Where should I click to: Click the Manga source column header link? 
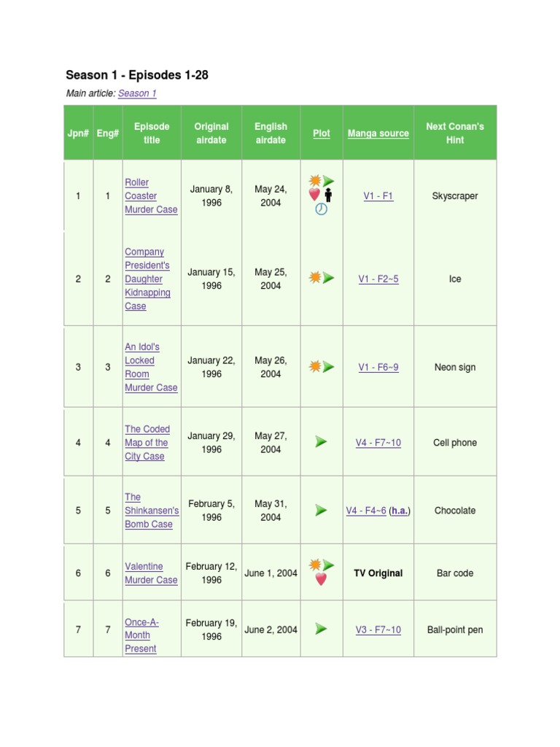(378, 133)
